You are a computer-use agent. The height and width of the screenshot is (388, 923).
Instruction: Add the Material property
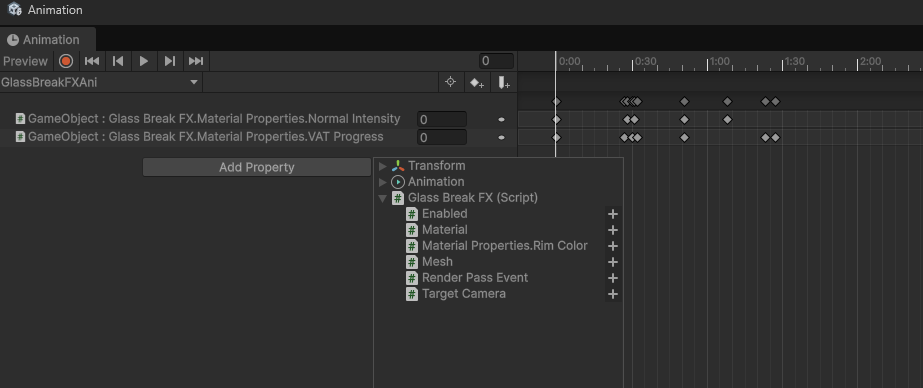coord(613,230)
